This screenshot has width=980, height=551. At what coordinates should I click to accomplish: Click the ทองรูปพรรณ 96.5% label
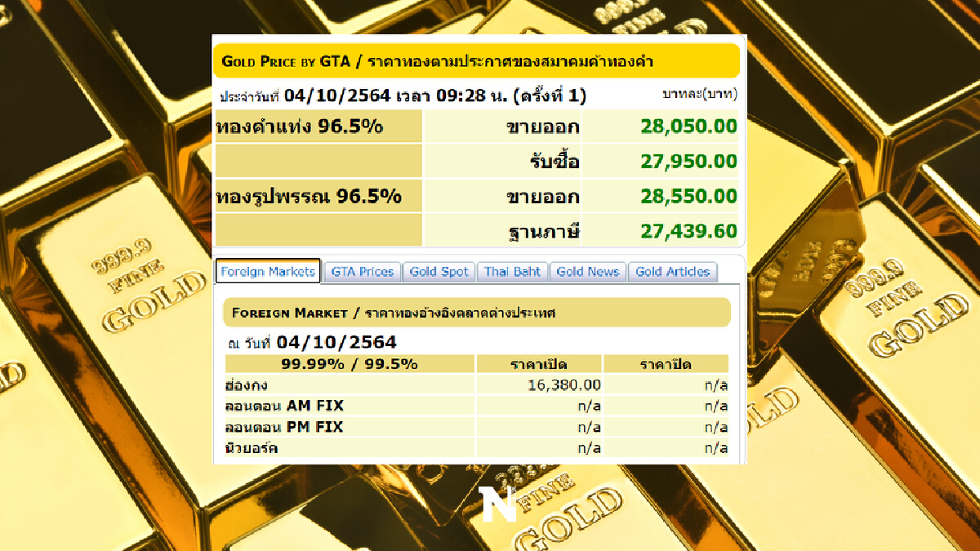(309, 197)
